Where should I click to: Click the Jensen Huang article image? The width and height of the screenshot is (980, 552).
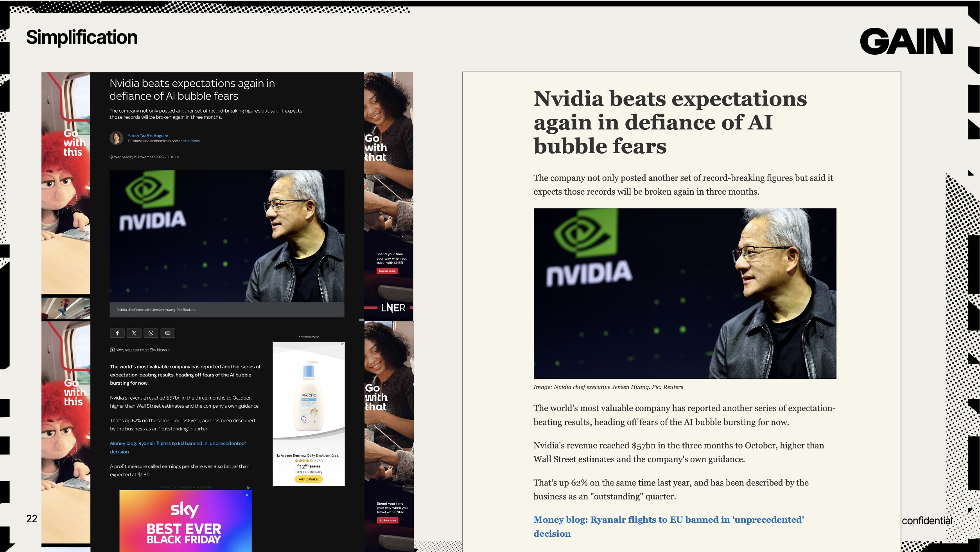click(x=227, y=238)
